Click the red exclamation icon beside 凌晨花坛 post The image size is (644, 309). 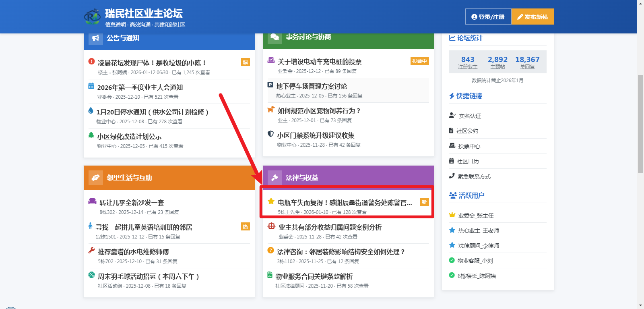click(91, 62)
